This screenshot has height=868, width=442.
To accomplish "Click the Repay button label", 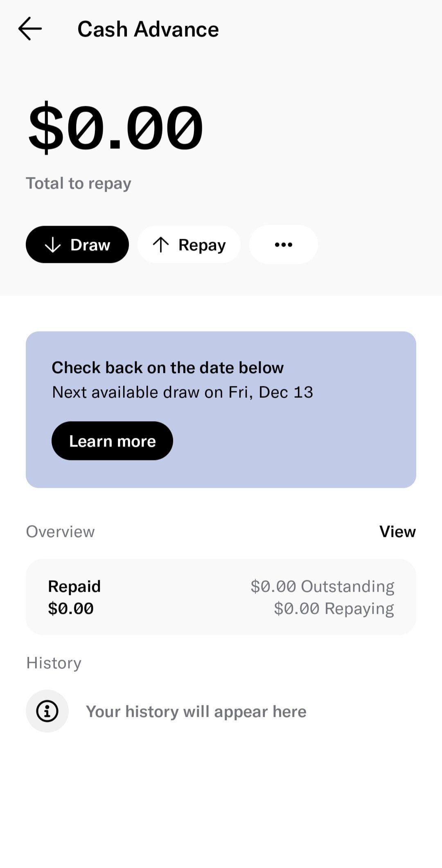I will (202, 245).
